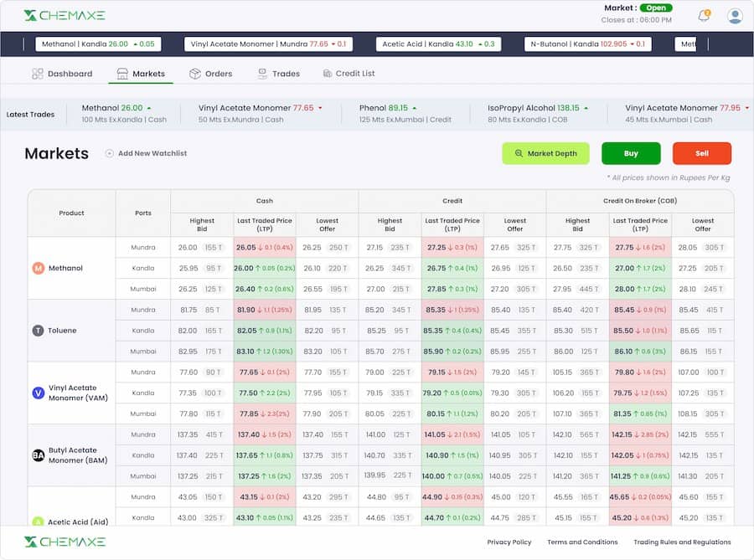Click VAM Mundra credit LTP 79.15
Screen dimensions: 754x560
point(452,372)
